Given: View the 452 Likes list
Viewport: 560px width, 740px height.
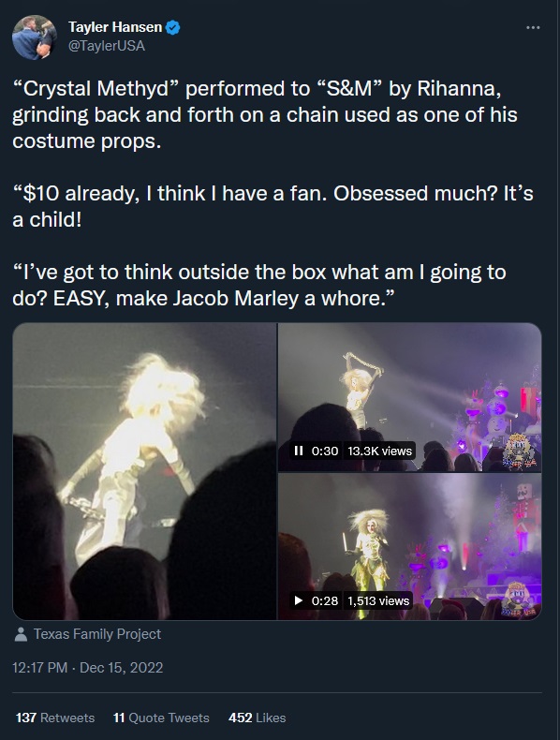Looking at the screenshot, I should 258,718.
